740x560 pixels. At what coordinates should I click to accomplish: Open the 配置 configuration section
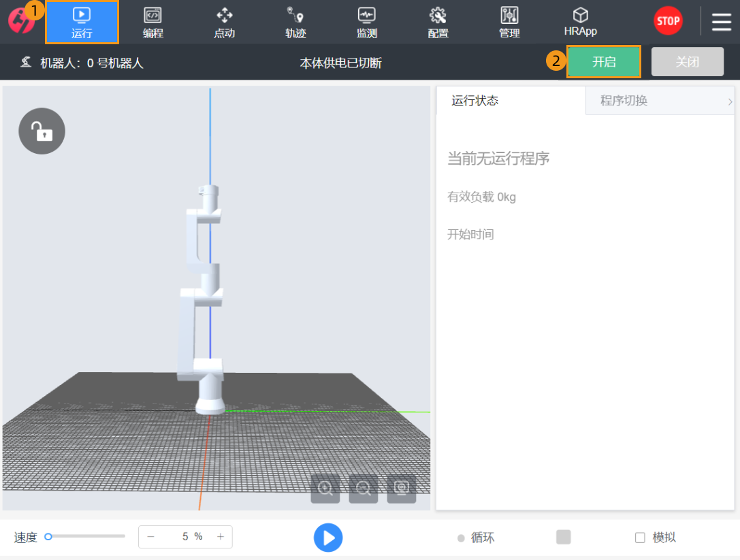point(438,22)
